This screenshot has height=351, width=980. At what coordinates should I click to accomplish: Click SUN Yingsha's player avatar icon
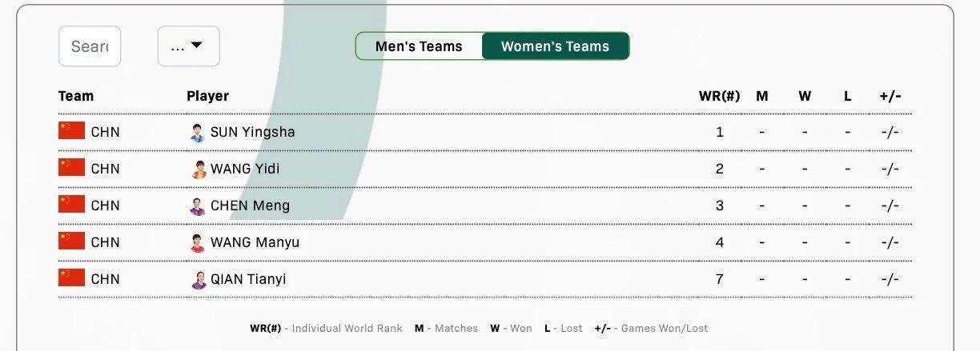point(198,133)
